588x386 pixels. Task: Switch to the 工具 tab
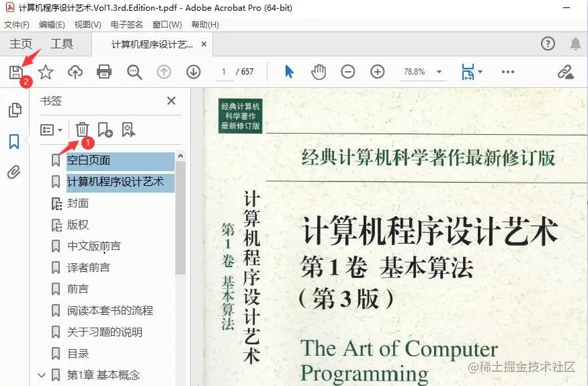(x=62, y=44)
